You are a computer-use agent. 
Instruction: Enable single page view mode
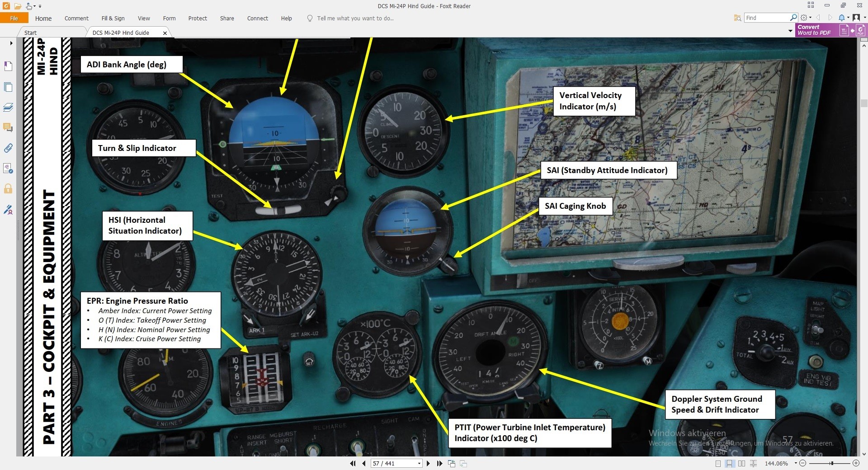[718, 463]
